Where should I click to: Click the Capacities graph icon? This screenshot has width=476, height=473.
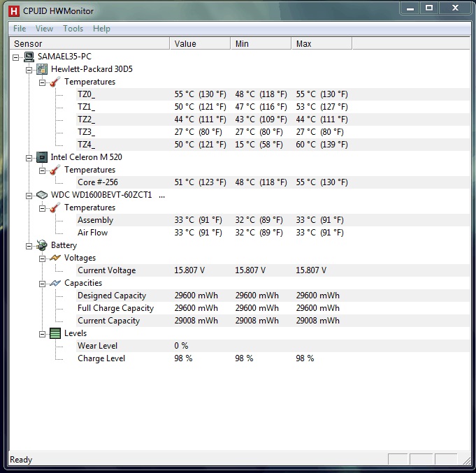coord(55,283)
